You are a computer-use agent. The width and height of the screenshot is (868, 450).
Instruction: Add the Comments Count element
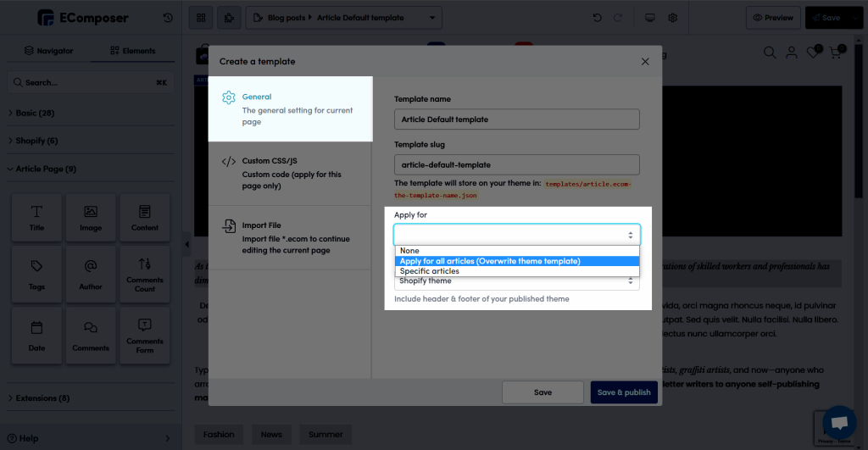tap(144, 275)
